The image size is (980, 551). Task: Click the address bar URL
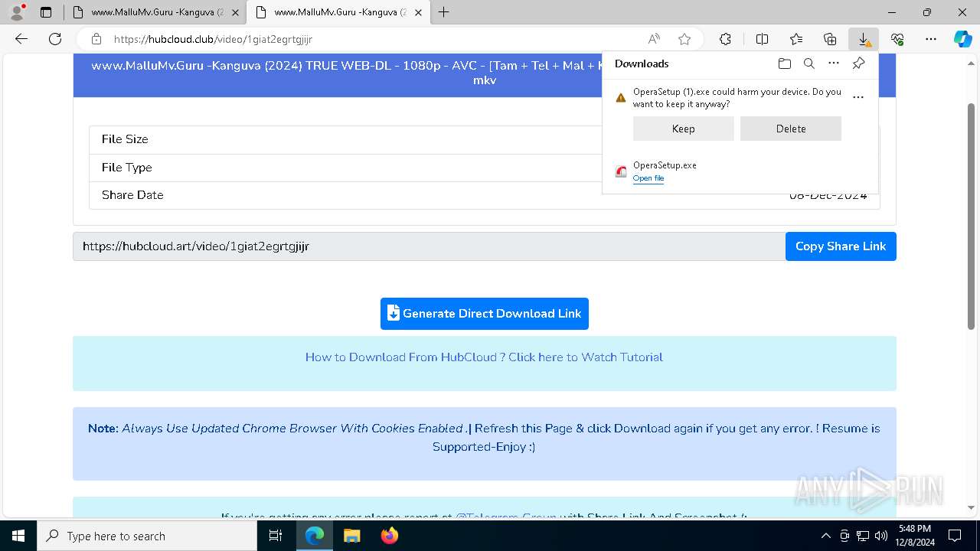pyautogui.click(x=213, y=39)
